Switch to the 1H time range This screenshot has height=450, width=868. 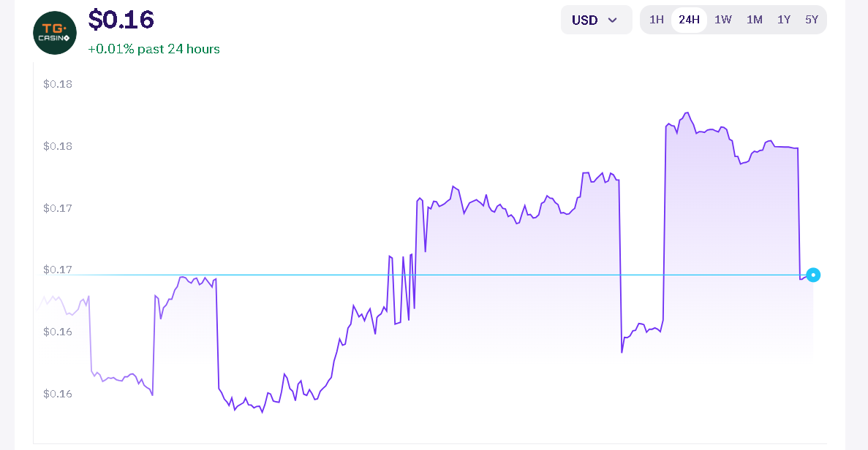click(x=657, y=20)
